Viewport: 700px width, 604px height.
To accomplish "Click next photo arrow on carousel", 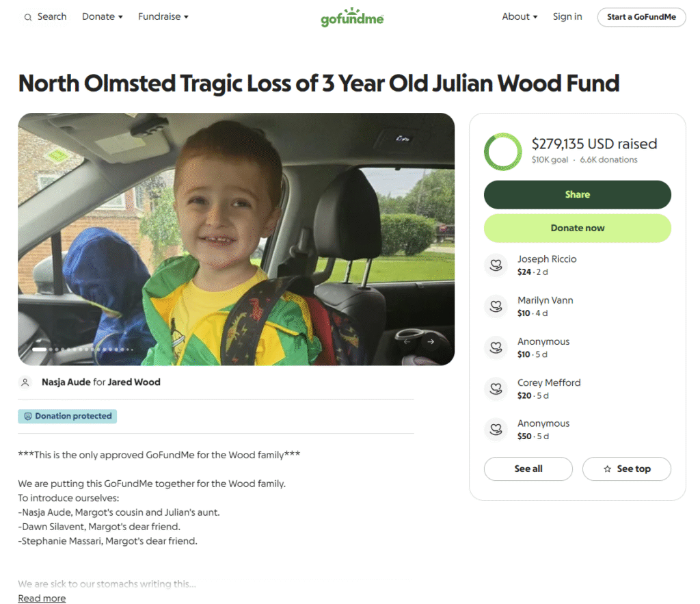I will pos(431,342).
